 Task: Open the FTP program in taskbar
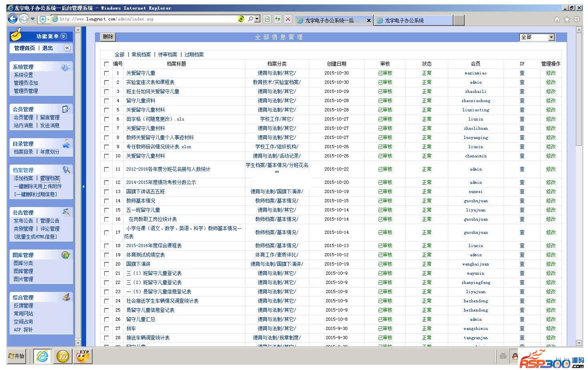point(83,356)
